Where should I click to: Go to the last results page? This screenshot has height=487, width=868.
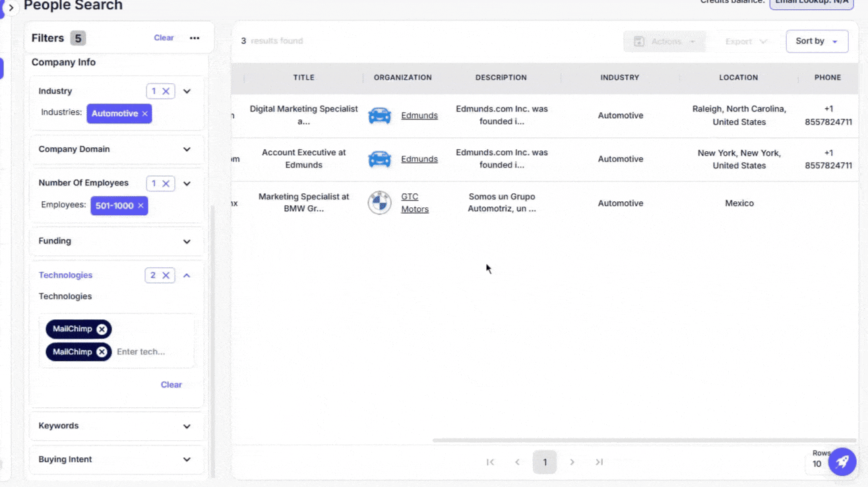(x=599, y=462)
